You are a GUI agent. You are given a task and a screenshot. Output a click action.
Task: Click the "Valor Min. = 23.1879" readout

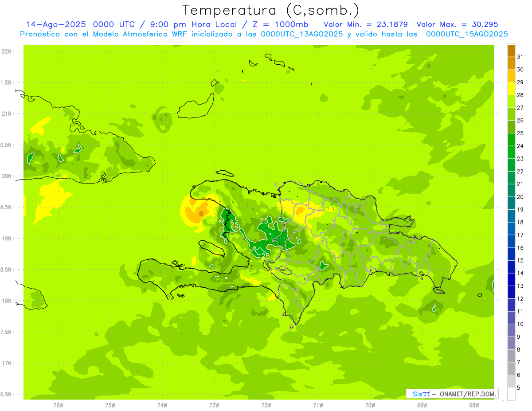coord(366,24)
